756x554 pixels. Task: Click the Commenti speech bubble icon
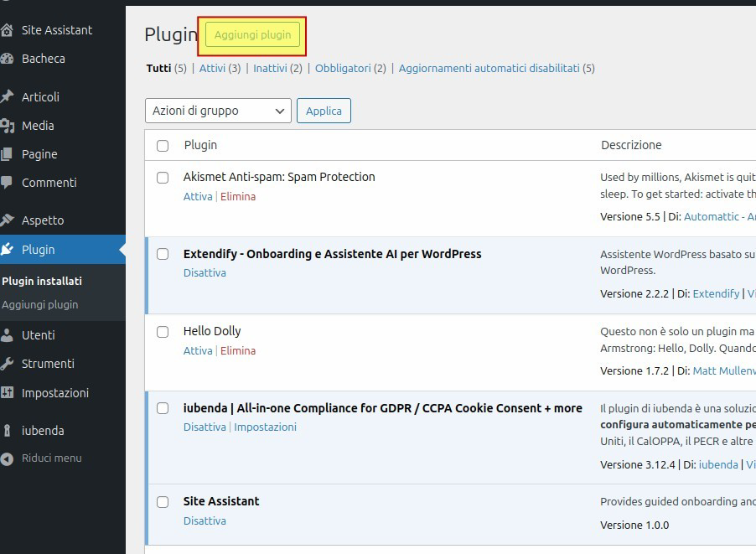pos(8,183)
